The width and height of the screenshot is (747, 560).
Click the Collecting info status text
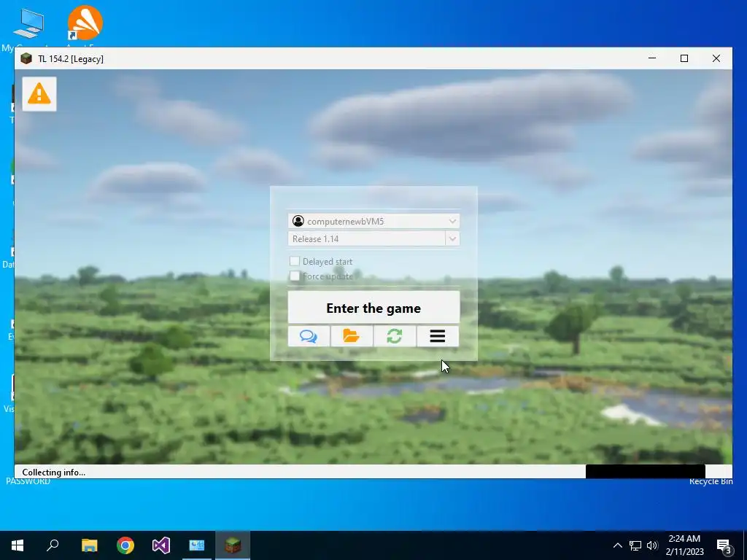54,472
